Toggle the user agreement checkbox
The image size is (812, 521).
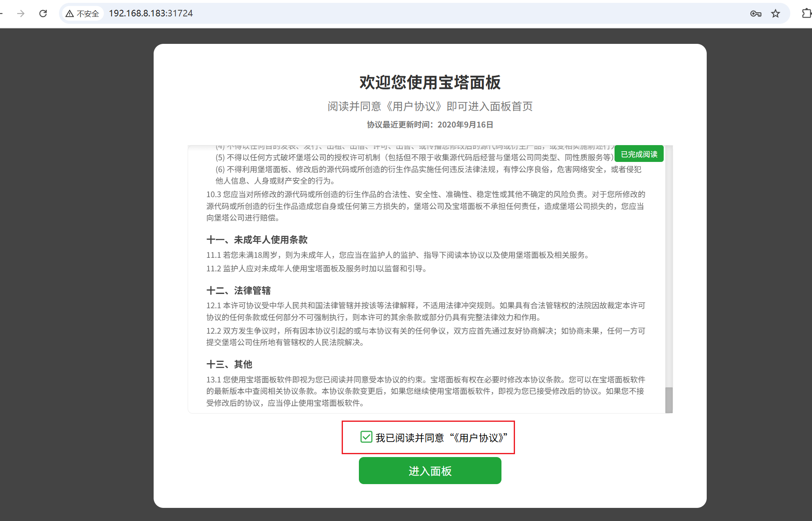(x=366, y=437)
